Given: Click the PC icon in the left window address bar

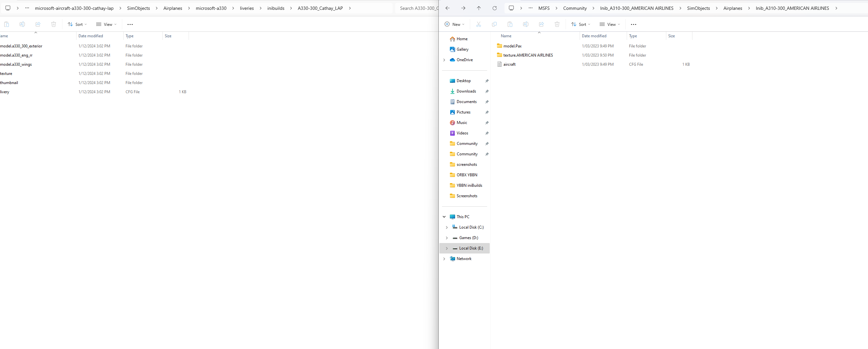Looking at the screenshot, I should point(8,8).
